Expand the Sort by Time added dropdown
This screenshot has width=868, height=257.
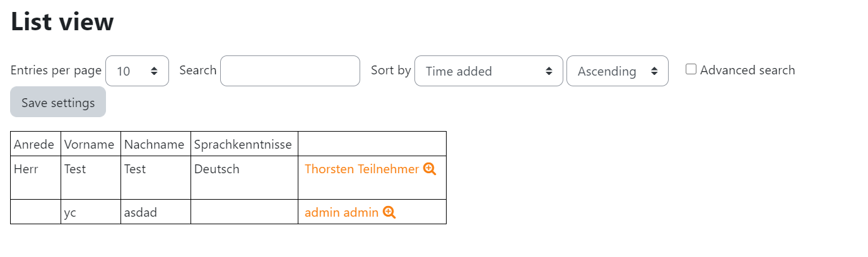pos(488,71)
